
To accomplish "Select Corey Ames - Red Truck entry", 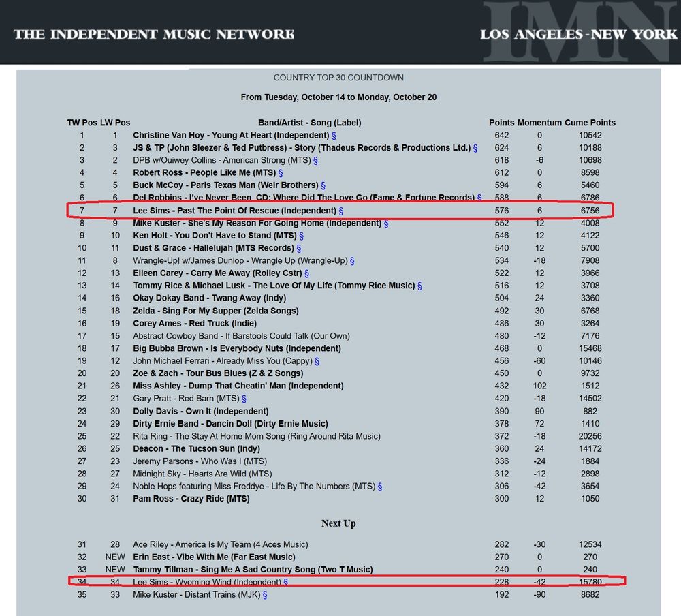I will point(195,324).
